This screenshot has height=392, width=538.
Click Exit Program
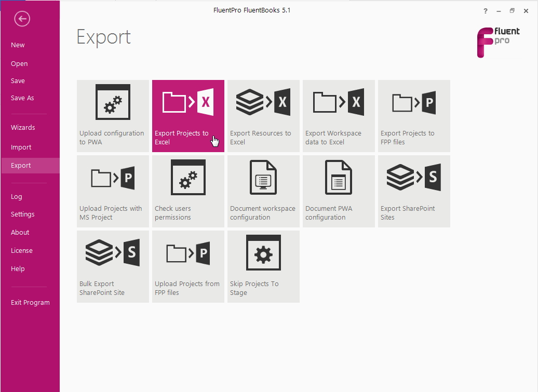[x=30, y=303]
